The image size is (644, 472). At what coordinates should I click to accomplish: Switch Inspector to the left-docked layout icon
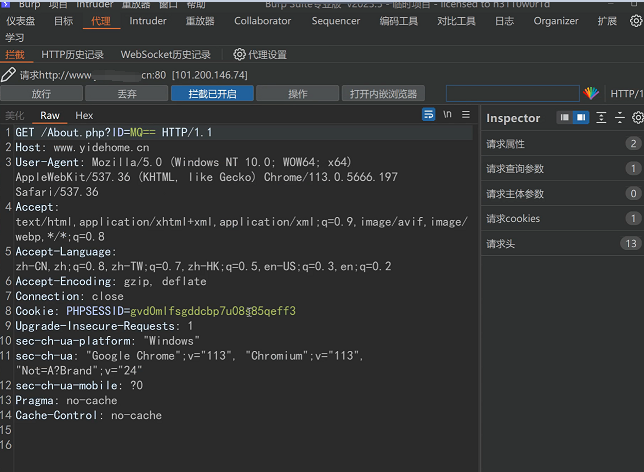click(565, 118)
